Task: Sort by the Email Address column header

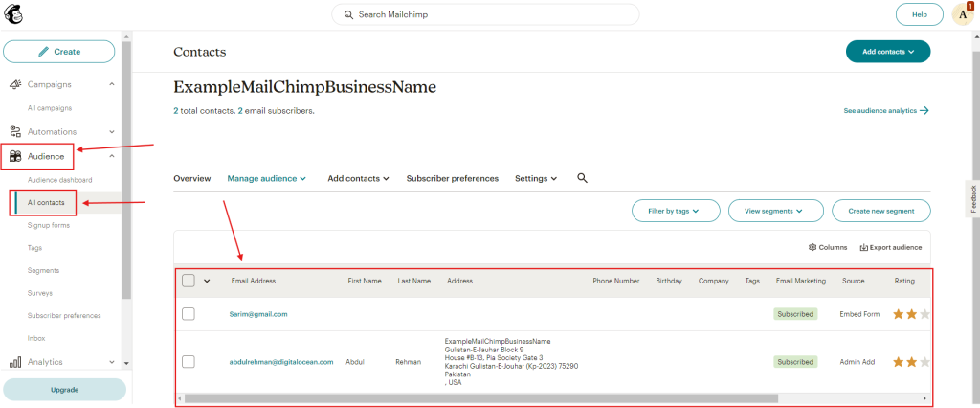Action: coord(253,281)
